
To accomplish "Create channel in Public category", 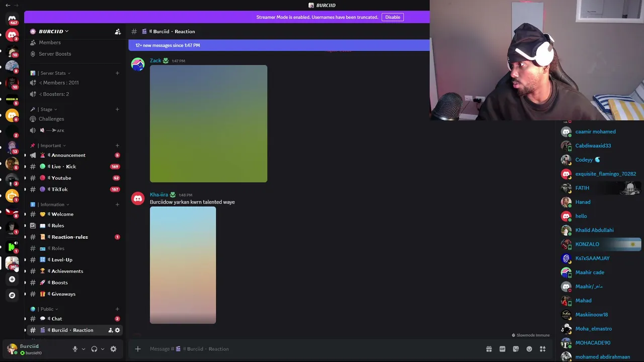I will click(117, 309).
